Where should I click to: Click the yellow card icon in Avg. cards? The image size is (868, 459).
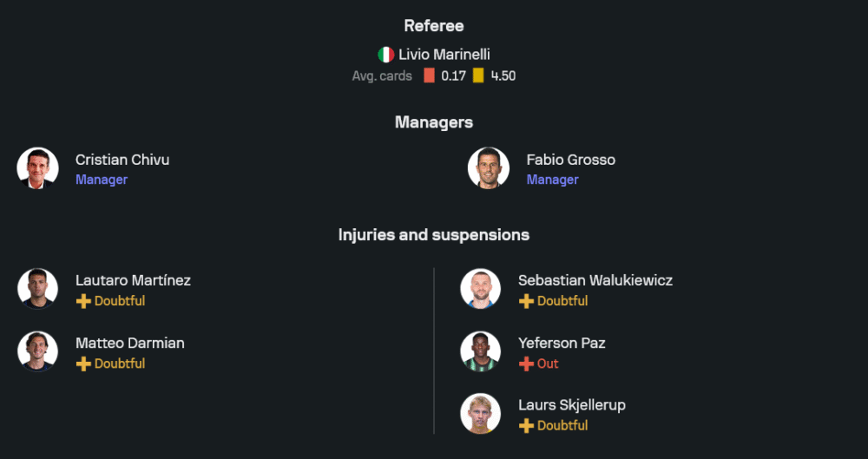[x=478, y=75]
